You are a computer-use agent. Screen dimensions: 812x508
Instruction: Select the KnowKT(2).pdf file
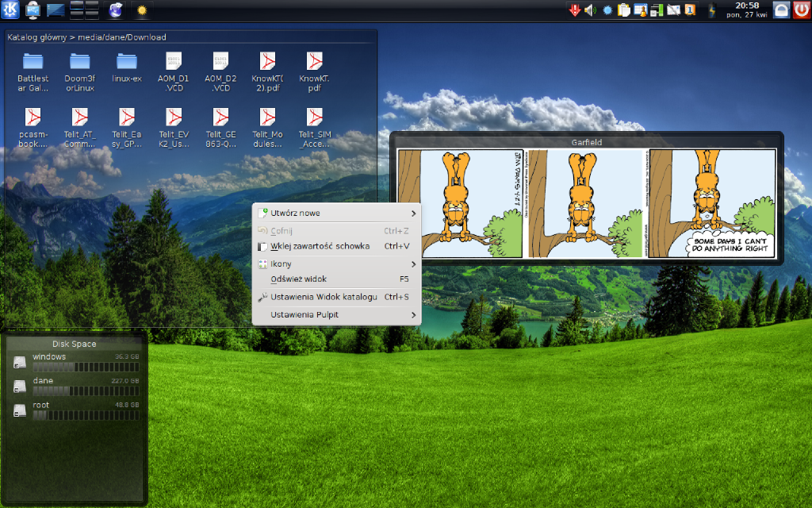pos(267,72)
